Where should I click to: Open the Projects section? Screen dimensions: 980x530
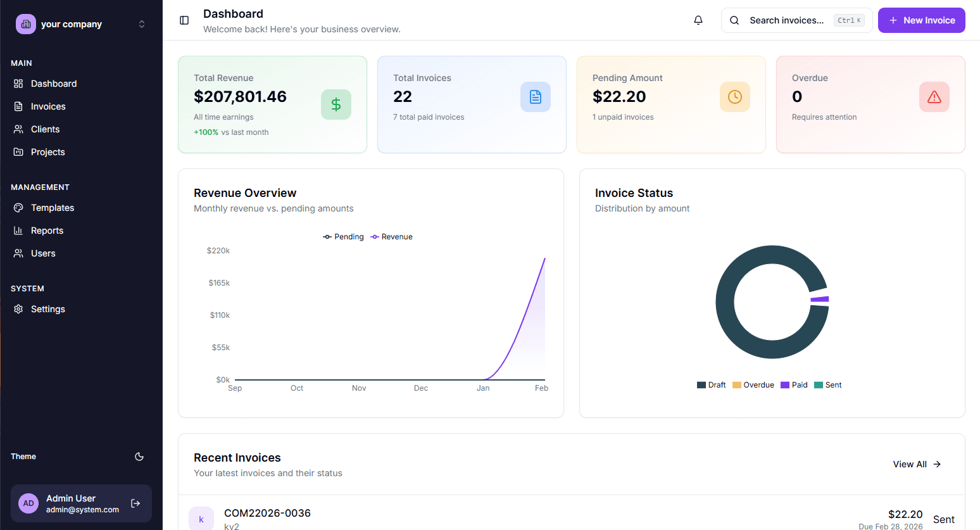(47, 151)
